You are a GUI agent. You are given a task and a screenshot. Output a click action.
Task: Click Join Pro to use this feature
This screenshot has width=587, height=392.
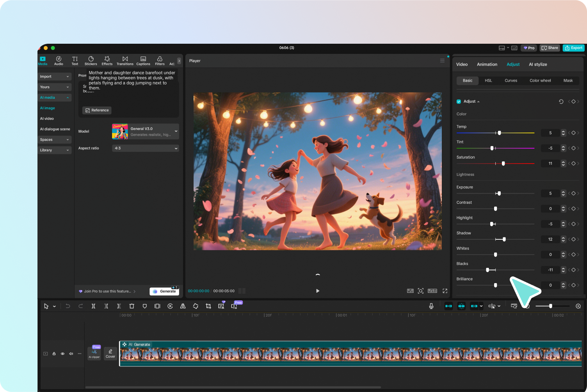coord(107,291)
